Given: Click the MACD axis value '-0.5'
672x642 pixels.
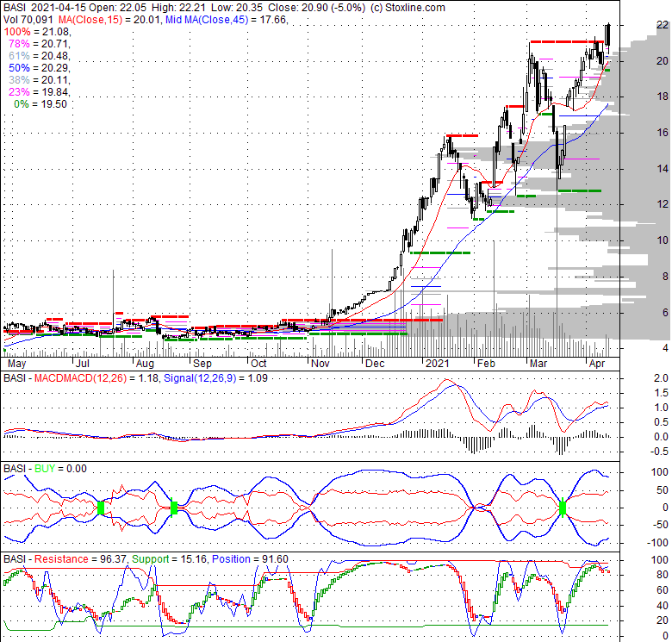Looking at the screenshot, I should tap(659, 452).
